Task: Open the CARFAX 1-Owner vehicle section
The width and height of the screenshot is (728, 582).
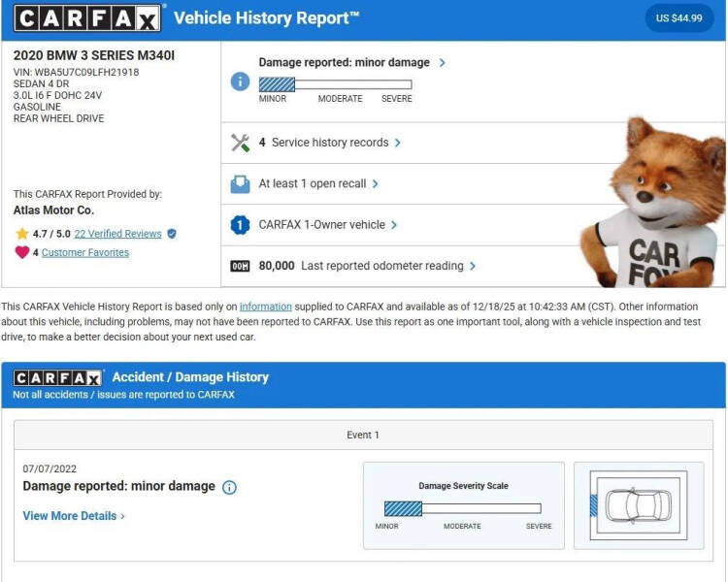Action: point(327,225)
